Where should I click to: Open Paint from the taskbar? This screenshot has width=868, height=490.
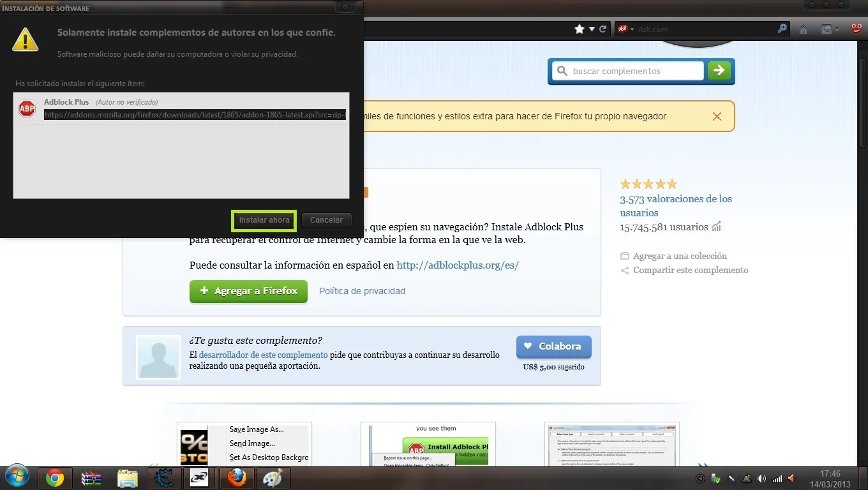pos(273,478)
